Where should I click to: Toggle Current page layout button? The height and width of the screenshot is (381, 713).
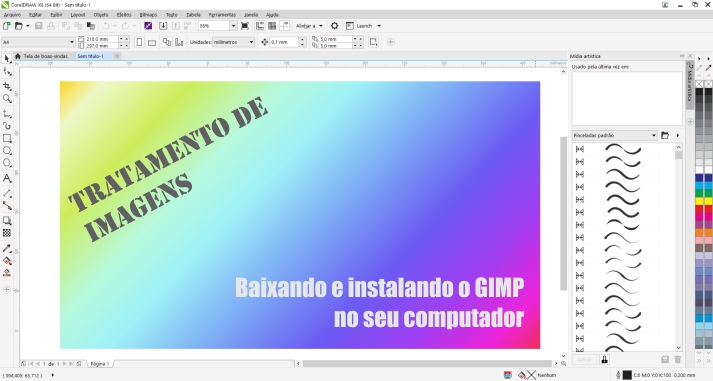(x=179, y=42)
